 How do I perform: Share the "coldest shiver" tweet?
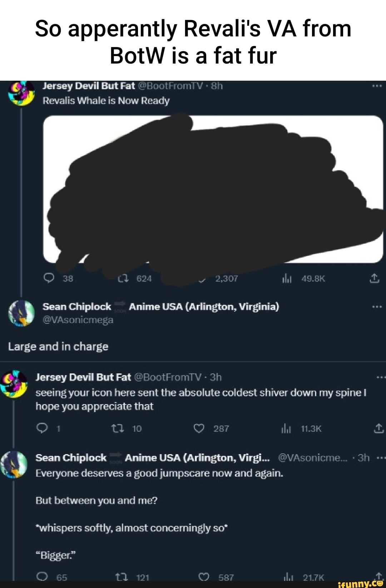point(378,428)
